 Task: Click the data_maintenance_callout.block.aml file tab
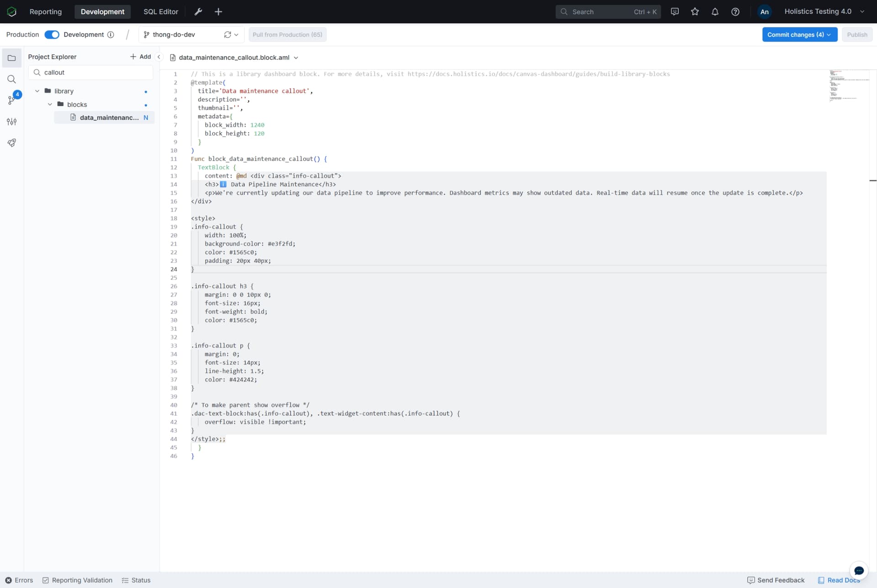234,58
